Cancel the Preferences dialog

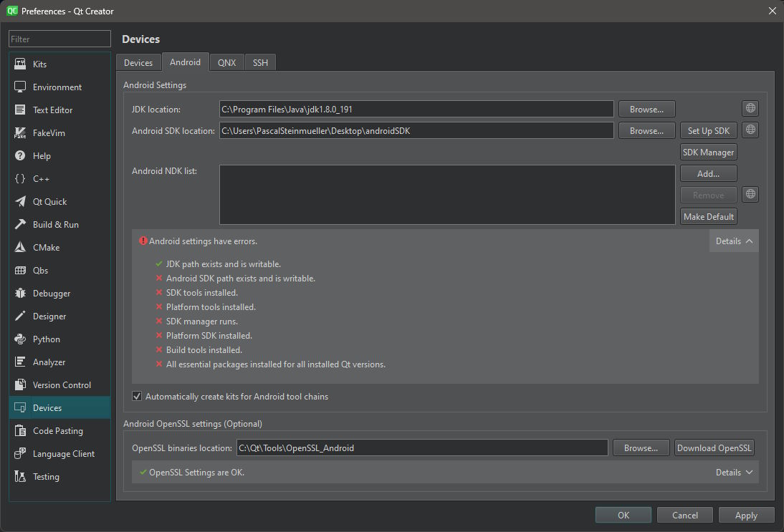[x=684, y=515]
